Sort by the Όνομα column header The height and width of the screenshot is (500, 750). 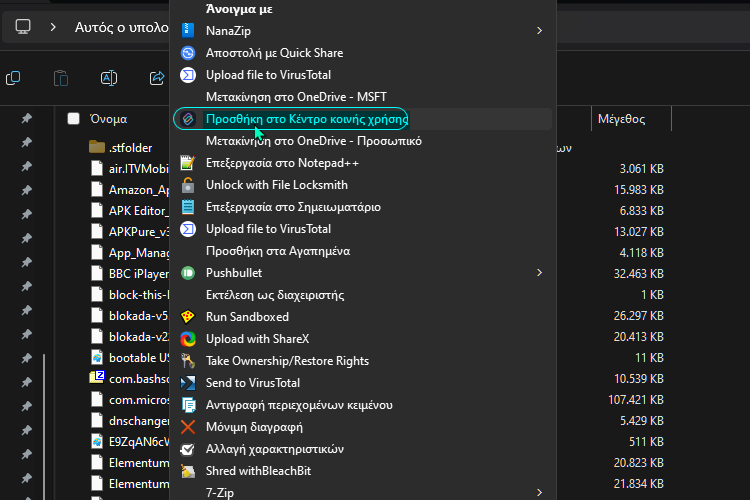pos(109,119)
